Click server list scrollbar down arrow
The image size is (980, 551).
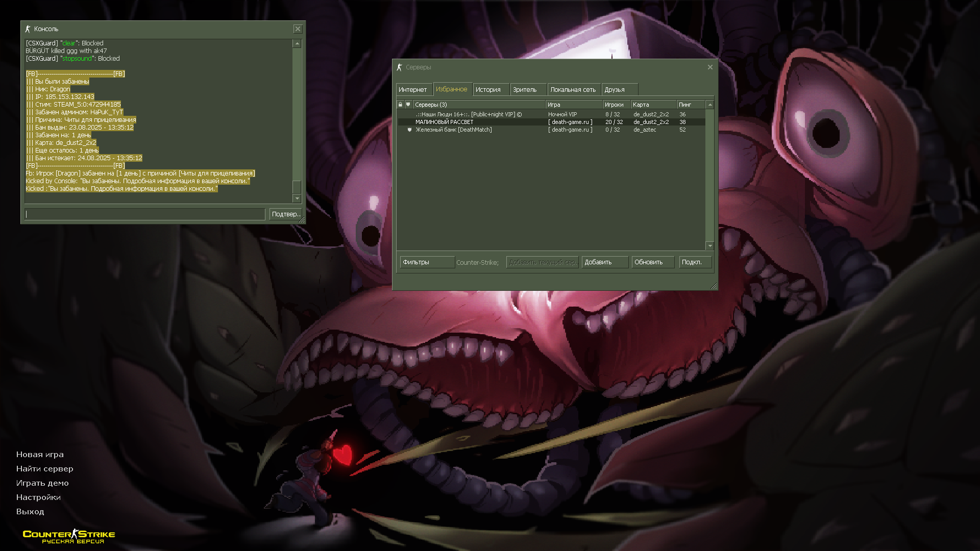[x=709, y=246]
